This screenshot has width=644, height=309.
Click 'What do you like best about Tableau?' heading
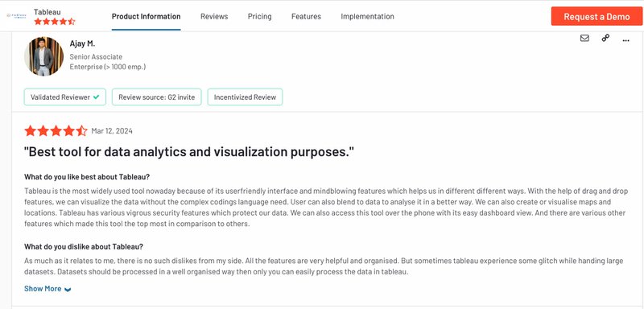(x=87, y=177)
